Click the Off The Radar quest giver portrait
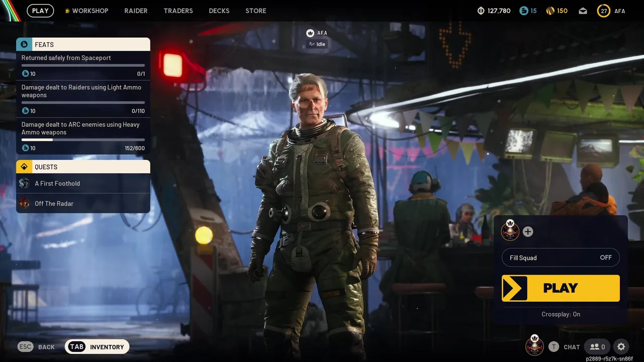Image resolution: width=644 pixels, height=362 pixels. pos(24,203)
